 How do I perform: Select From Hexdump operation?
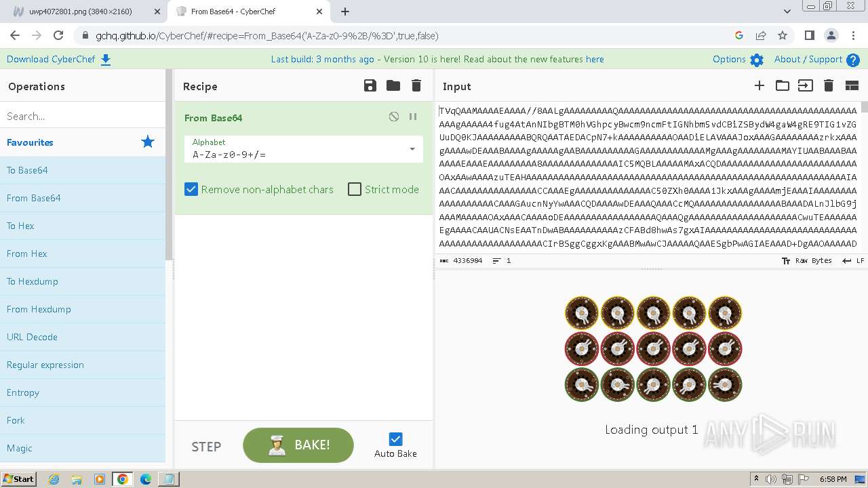(x=83, y=309)
